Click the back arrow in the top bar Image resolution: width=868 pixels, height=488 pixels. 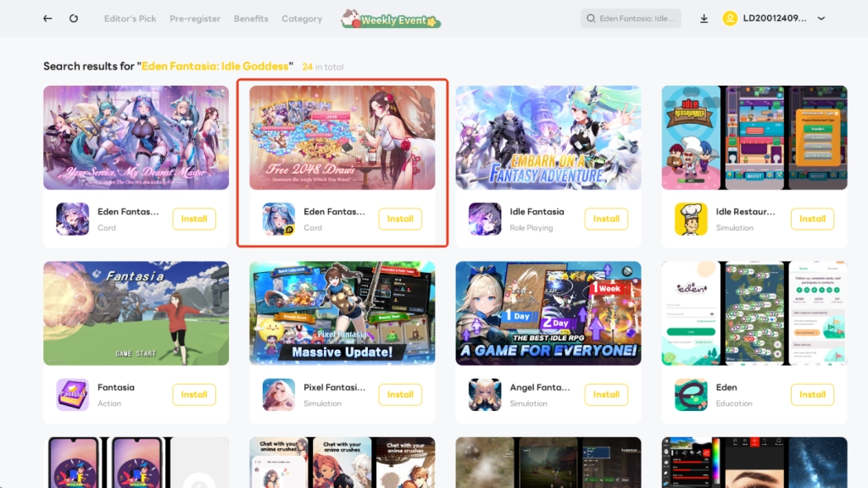click(47, 17)
